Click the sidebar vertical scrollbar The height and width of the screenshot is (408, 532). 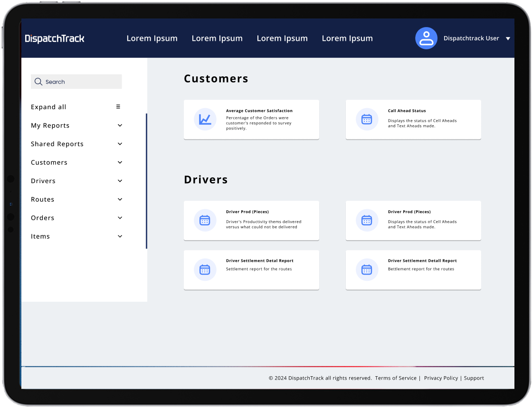[x=146, y=180]
